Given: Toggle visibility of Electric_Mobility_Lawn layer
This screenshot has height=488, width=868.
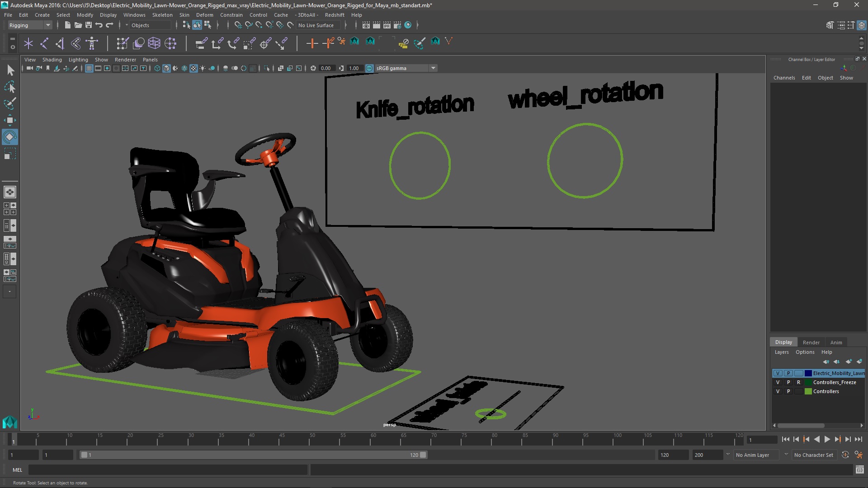Looking at the screenshot, I should 778,373.
